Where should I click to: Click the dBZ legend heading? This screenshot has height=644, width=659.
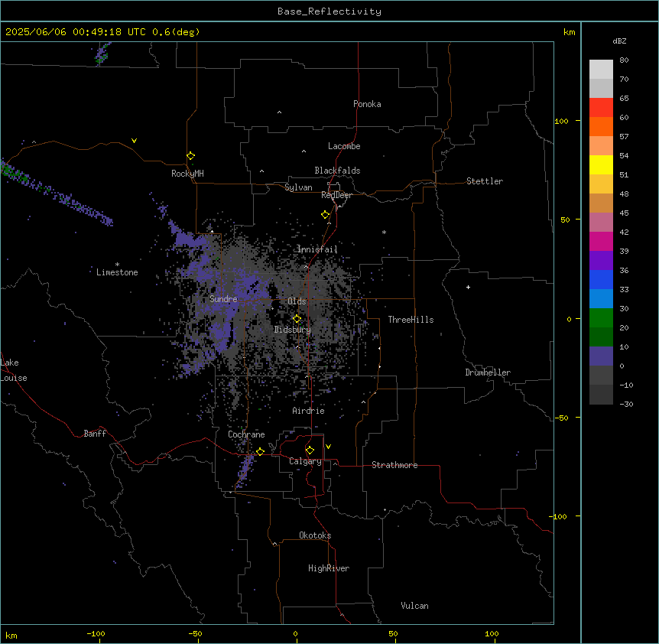point(619,41)
